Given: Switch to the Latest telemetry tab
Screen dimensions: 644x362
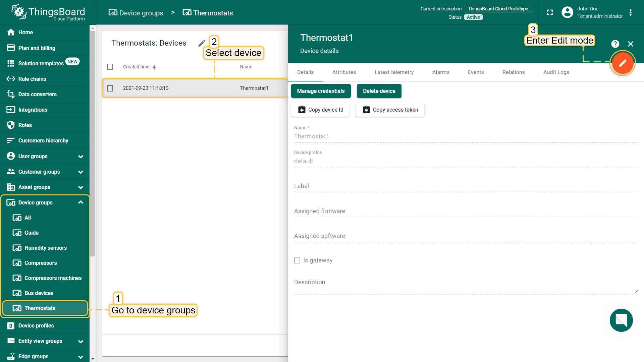Looking at the screenshot, I should coord(394,72).
